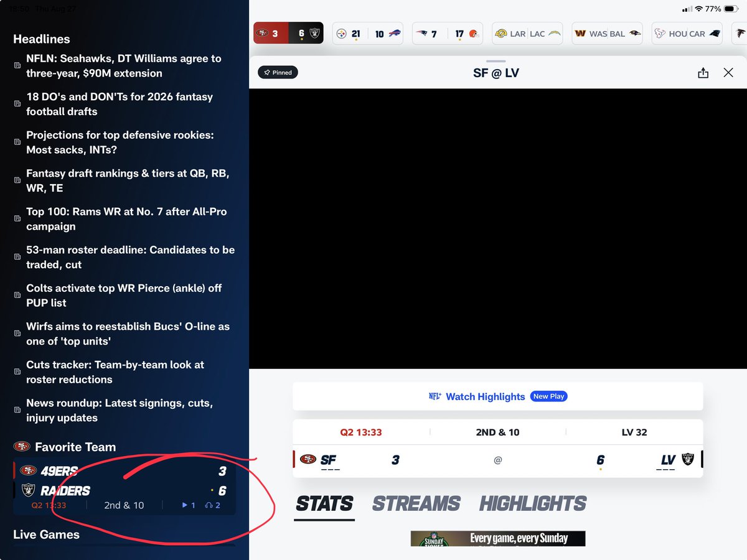Tap article icon beside Colts headline
This screenshot has height=560, width=747.
tap(17, 296)
